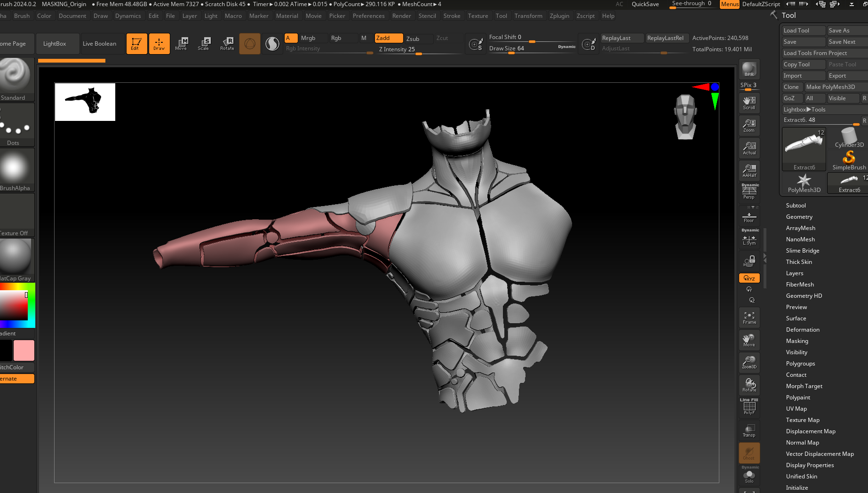Select the SimpleBrush tool
Screen dimensions: 868x493
point(849,160)
